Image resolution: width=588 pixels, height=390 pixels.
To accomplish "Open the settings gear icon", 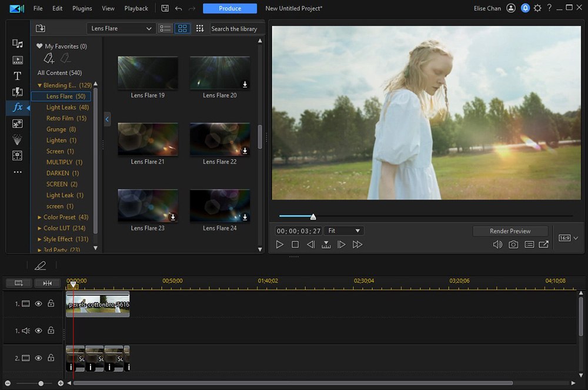I will 537,8.
